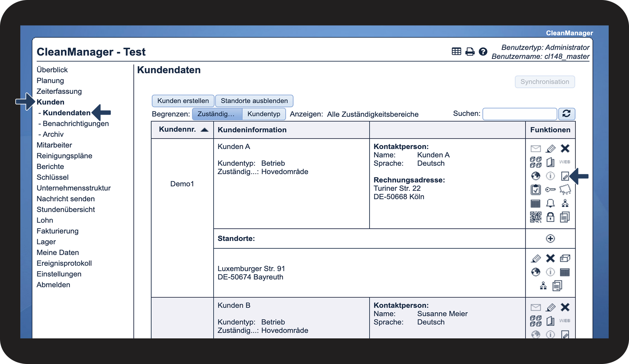629x364 pixels.
Task: Open documents icon in Kunden A functions
Action: [565, 217]
